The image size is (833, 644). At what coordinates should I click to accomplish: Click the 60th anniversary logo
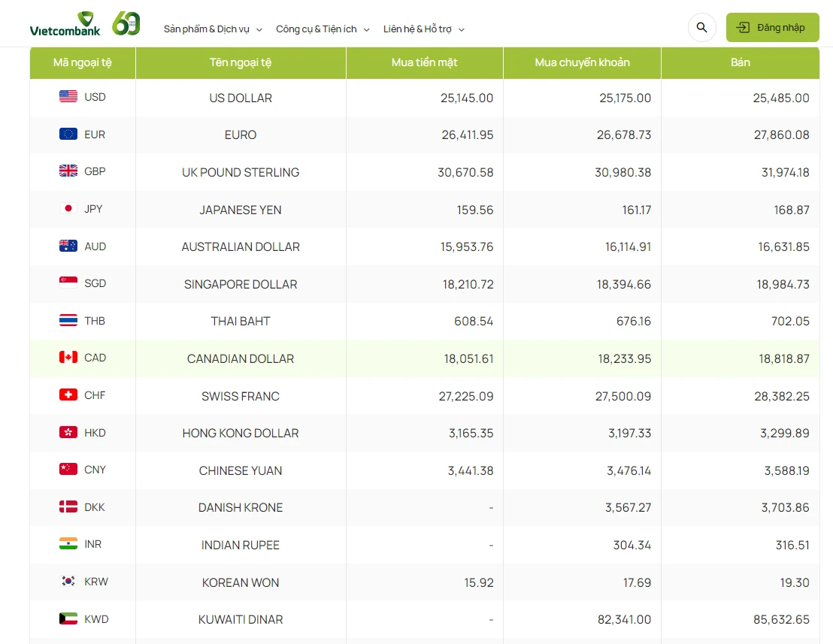(126, 24)
